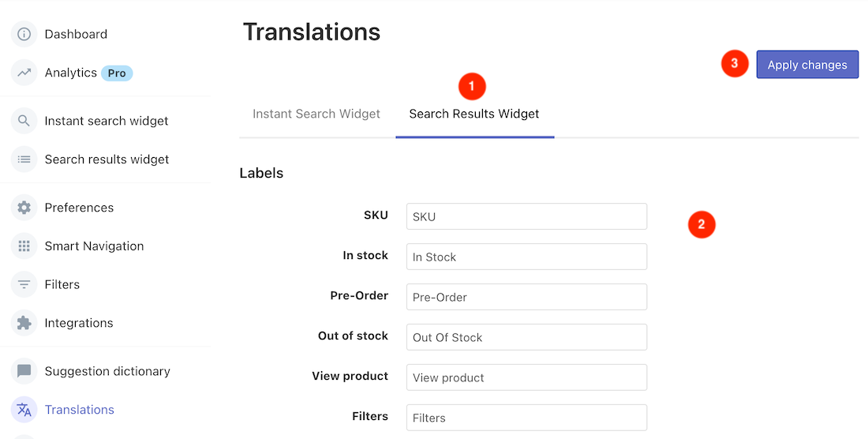The image size is (868, 439).
Task: Edit the Pre-Order text field
Action: click(526, 297)
